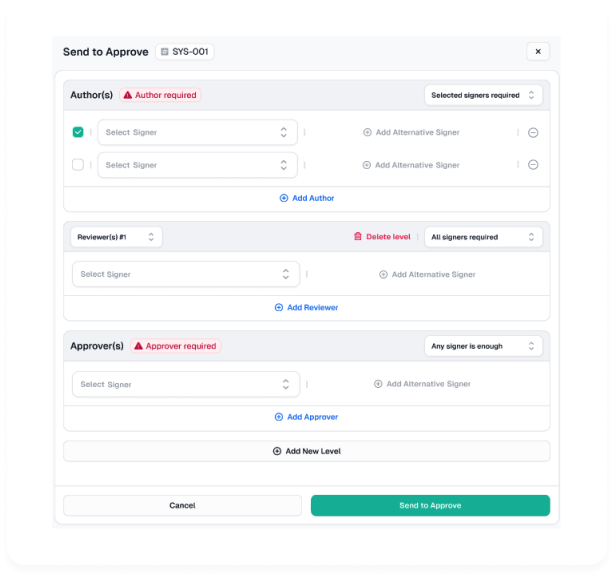The image size is (614, 578).
Task: Click the plus icon beside Add Reviewer
Action: pyautogui.click(x=279, y=307)
